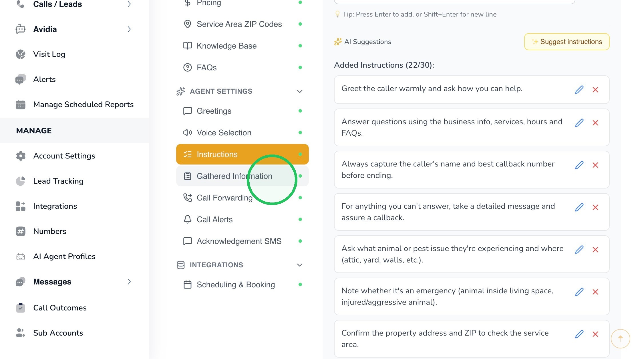Open Service Area ZIP Codes

pyautogui.click(x=242, y=24)
